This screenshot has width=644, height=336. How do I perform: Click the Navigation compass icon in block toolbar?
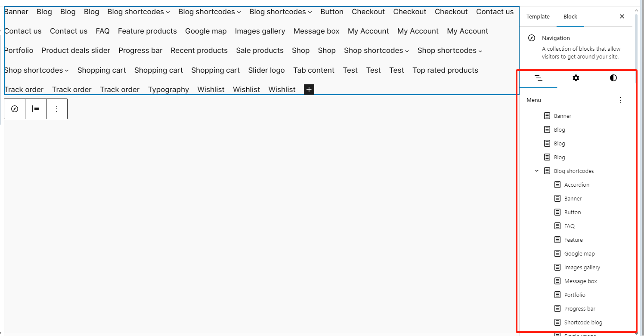[x=15, y=109]
